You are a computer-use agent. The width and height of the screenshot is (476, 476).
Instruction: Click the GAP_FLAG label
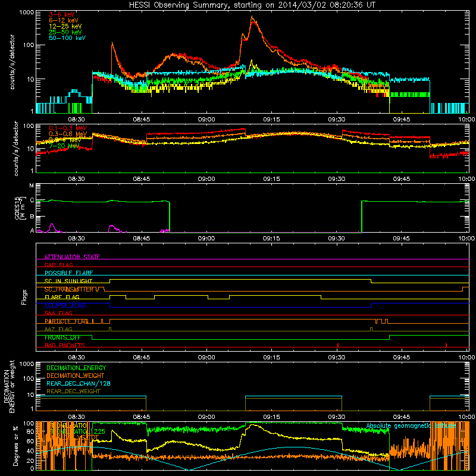pyautogui.click(x=58, y=265)
